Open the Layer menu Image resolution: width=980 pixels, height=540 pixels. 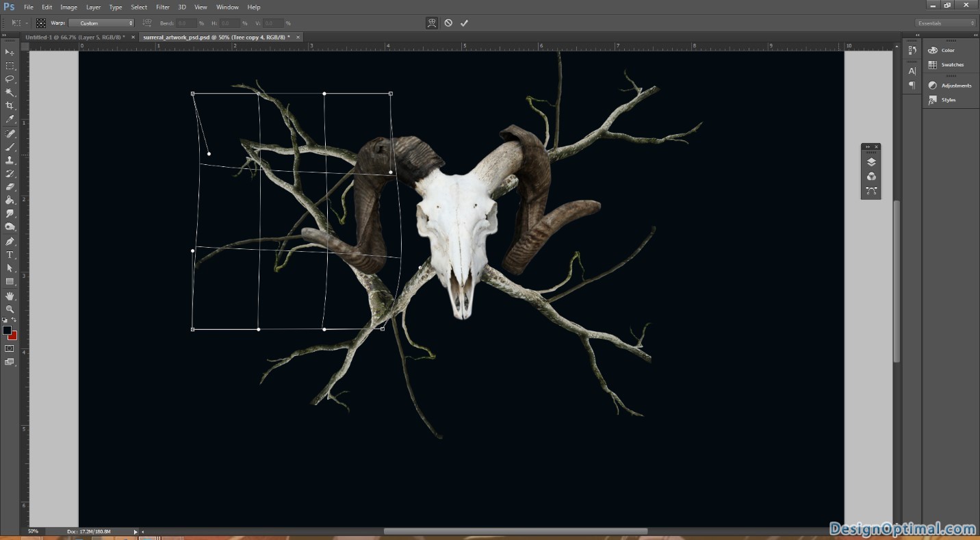click(93, 7)
